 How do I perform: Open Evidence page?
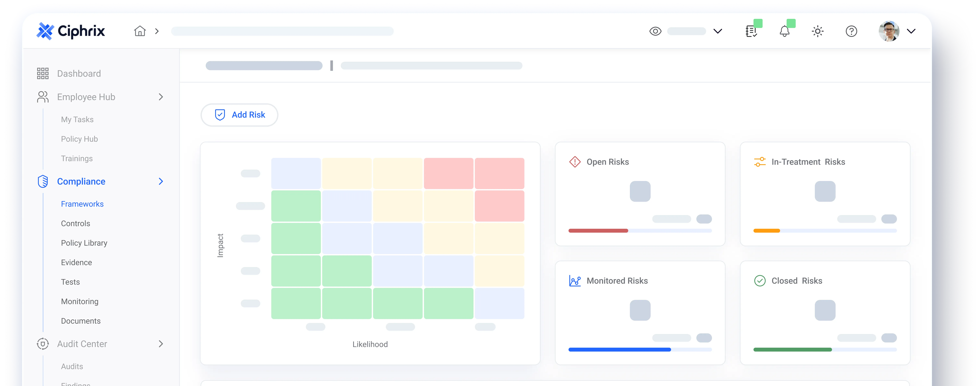[76, 263]
